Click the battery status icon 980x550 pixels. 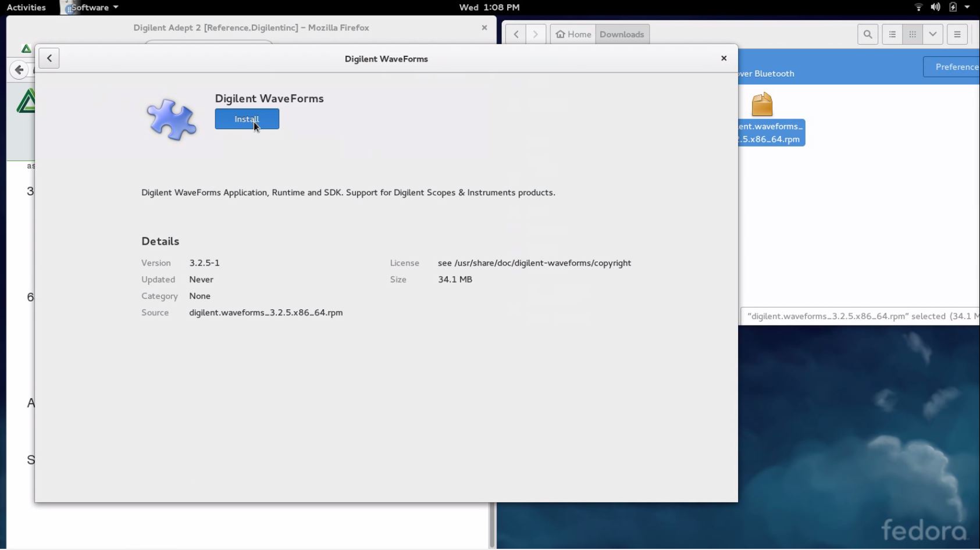tap(953, 7)
